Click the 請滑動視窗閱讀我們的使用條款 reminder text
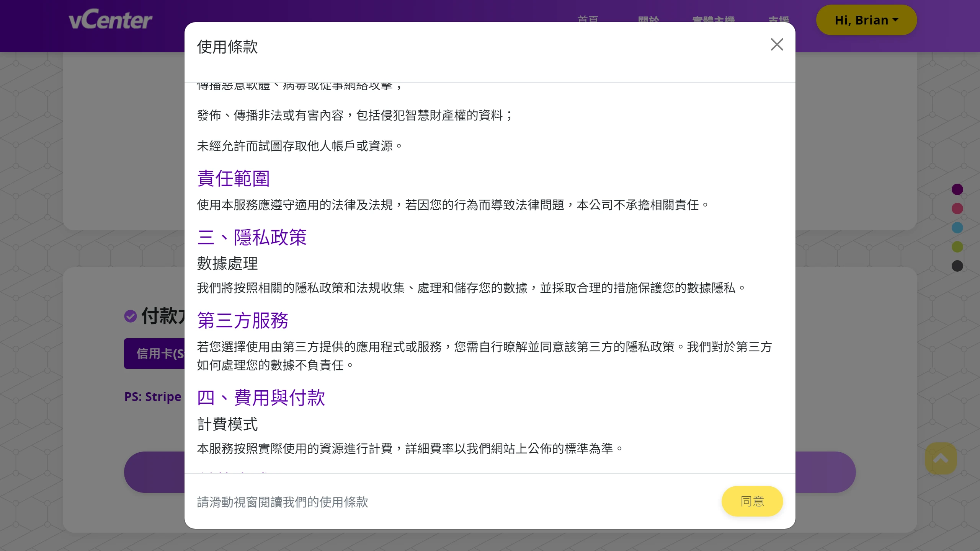The height and width of the screenshot is (551, 980). [282, 502]
